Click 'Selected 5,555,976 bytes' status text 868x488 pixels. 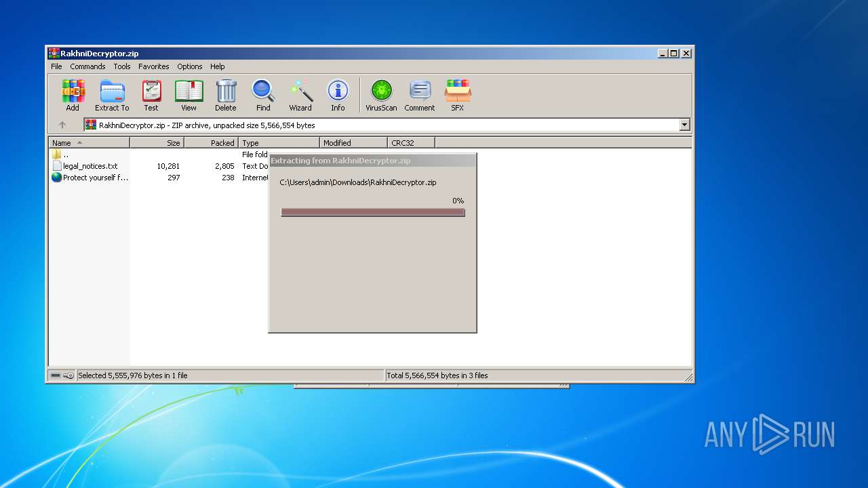tap(133, 375)
